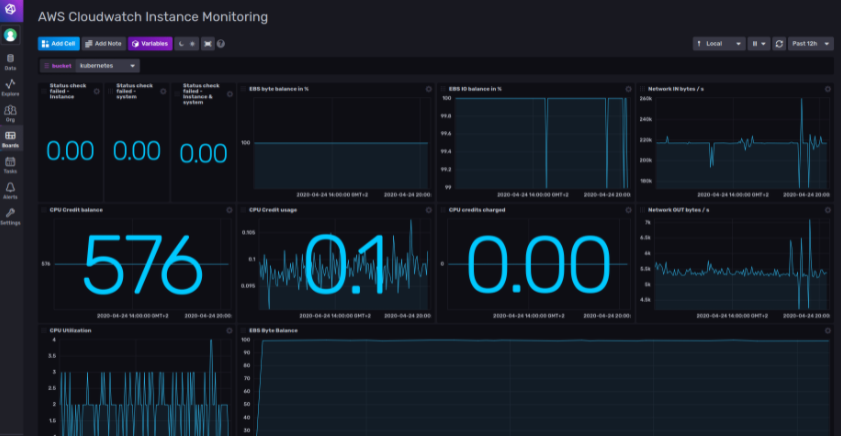Refresh the dashboard manually
Viewport: 841px width, 436px height.
pyautogui.click(x=779, y=44)
